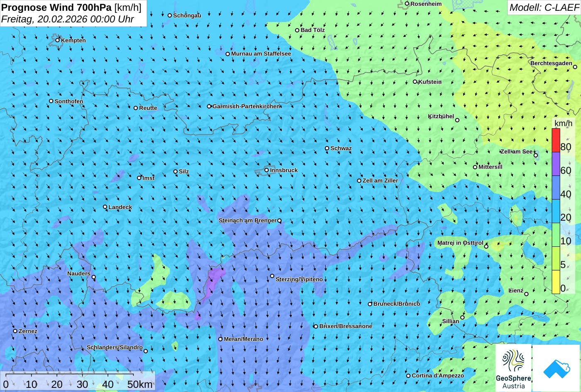Click the Murnau am Staffelsee label
Viewport: 581px width, 392px height.
click(261, 54)
